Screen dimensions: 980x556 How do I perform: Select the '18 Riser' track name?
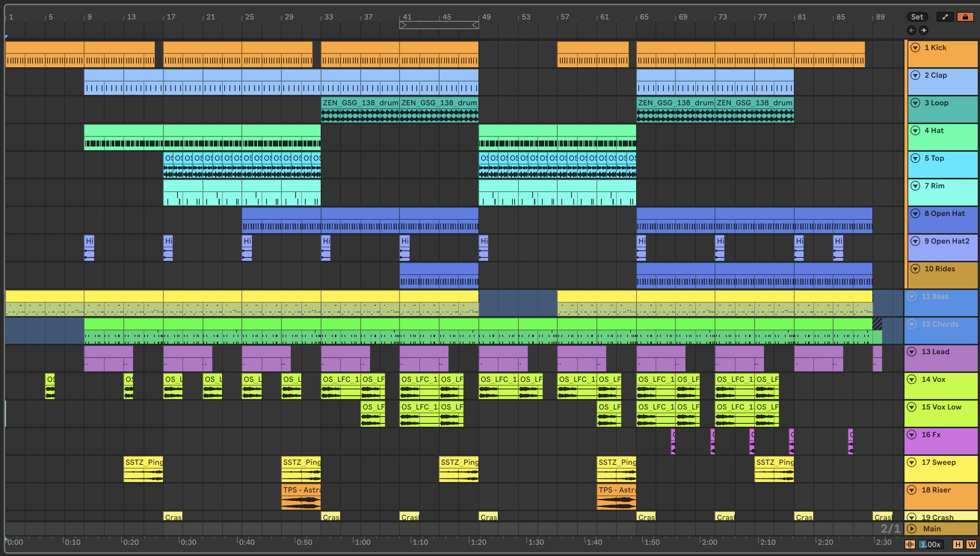(x=936, y=490)
